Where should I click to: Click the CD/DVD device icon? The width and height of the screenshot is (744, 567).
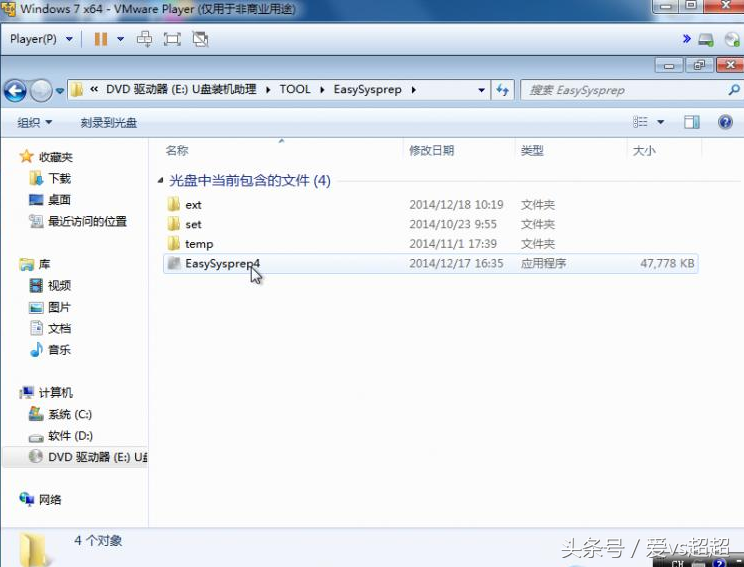(x=732, y=39)
